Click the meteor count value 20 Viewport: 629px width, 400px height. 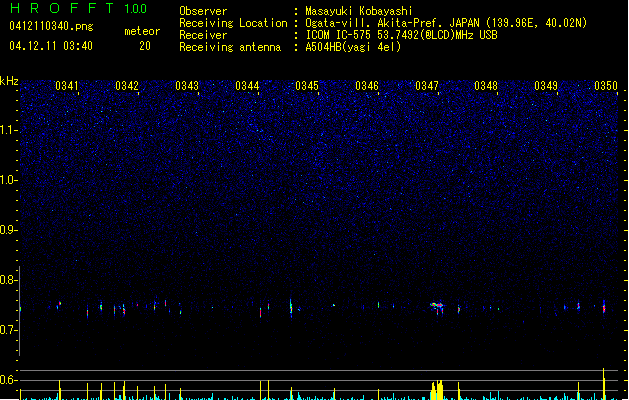pyautogui.click(x=145, y=46)
